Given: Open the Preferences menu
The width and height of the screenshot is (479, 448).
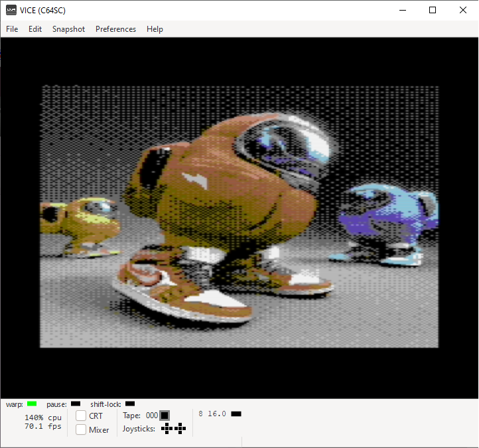Looking at the screenshot, I should [115, 29].
